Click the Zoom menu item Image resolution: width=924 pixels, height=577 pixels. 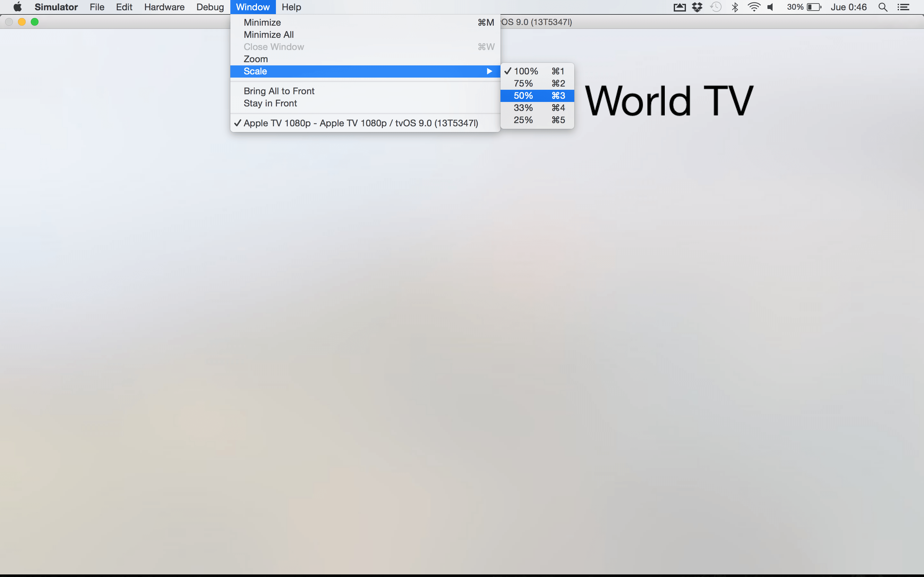point(255,59)
